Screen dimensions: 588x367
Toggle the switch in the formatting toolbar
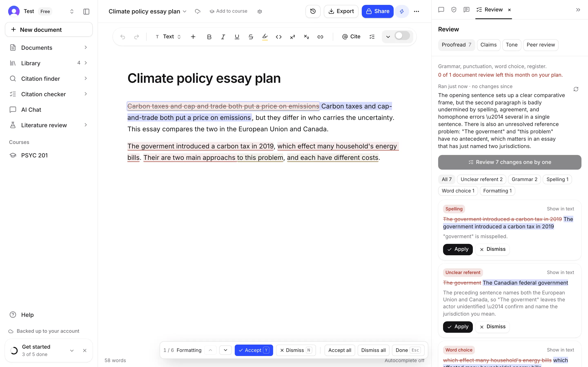(402, 36)
